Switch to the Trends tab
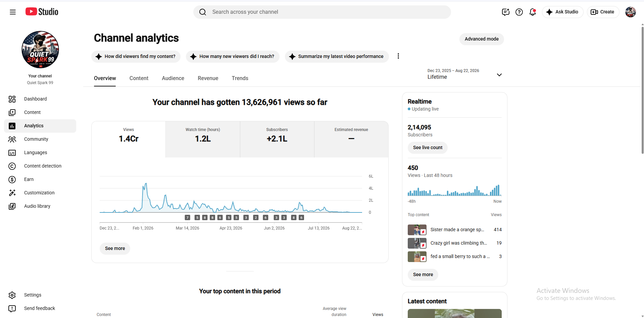Viewport: 644px width, 318px height. tap(240, 78)
